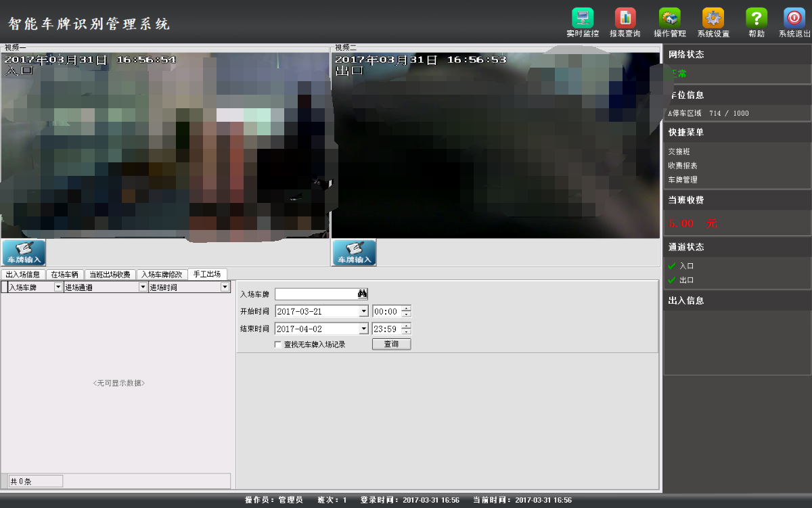
Task: Switch to the 在场车辆 tab
Action: (x=65, y=275)
